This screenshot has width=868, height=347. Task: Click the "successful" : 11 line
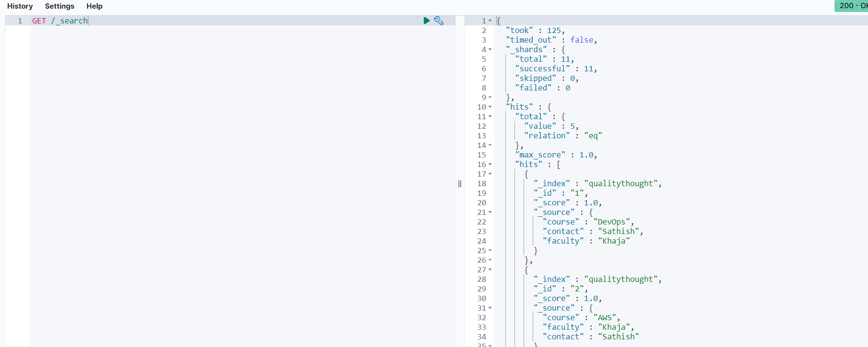pos(556,68)
